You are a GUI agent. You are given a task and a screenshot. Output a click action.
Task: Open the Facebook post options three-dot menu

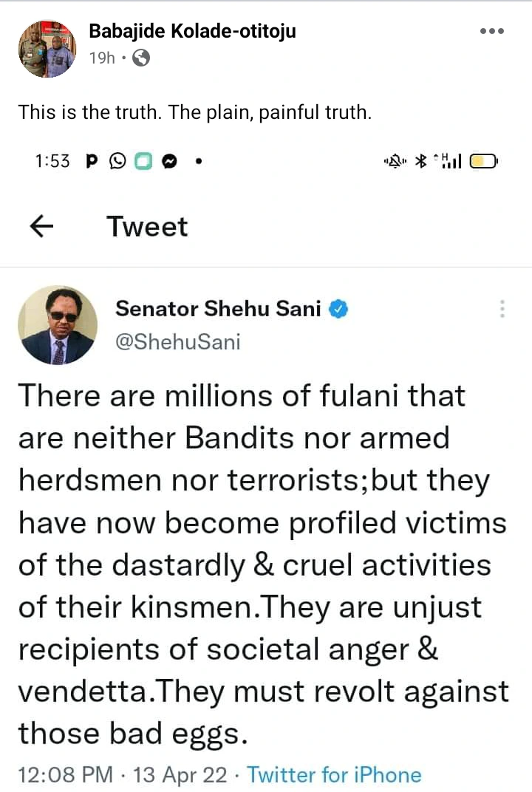492,32
